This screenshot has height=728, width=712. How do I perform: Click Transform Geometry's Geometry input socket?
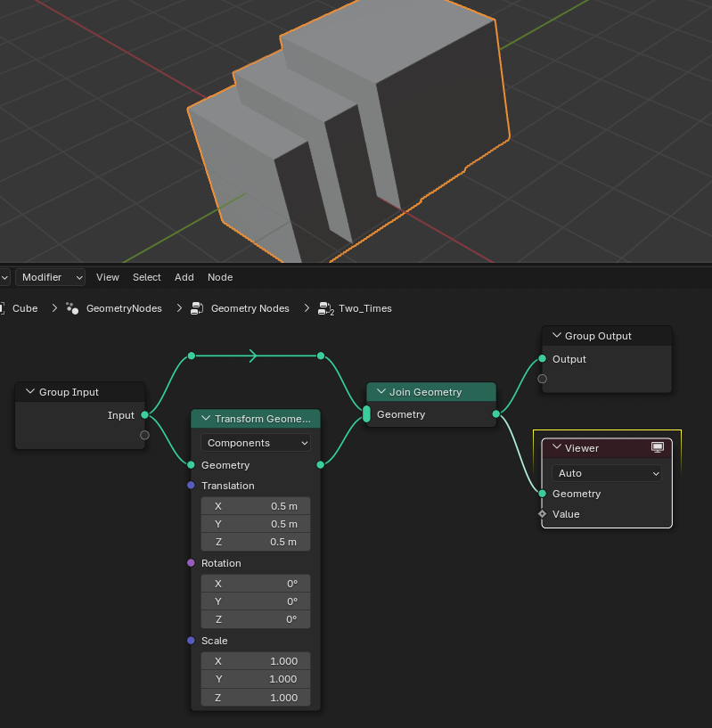(191, 465)
